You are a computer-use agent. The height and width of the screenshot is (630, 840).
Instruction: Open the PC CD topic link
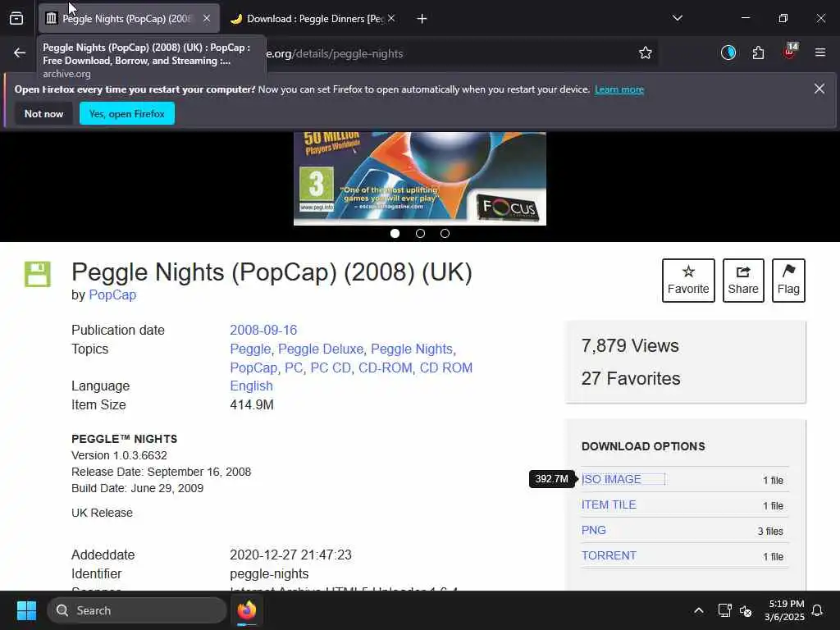331,368
